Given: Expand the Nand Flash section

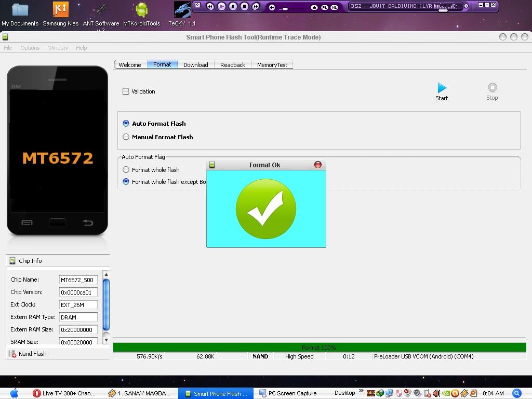Looking at the screenshot, I should pyautogui.click(x=13, y=354).
